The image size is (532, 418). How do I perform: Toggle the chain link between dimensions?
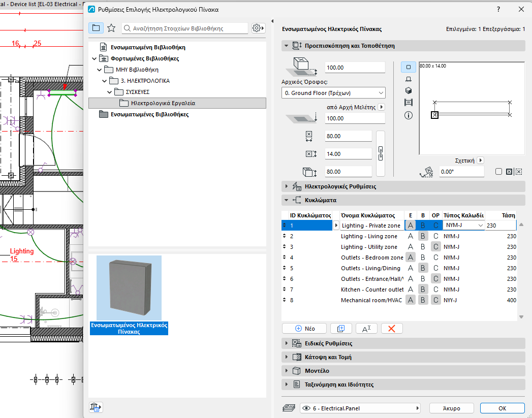click(381, 153)
